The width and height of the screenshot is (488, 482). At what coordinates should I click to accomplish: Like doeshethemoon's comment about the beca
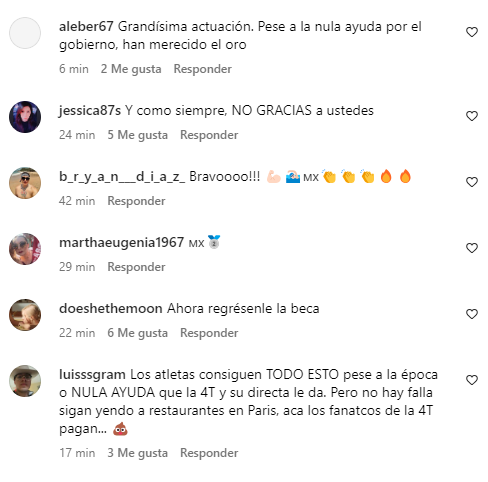tap(472, 314)
